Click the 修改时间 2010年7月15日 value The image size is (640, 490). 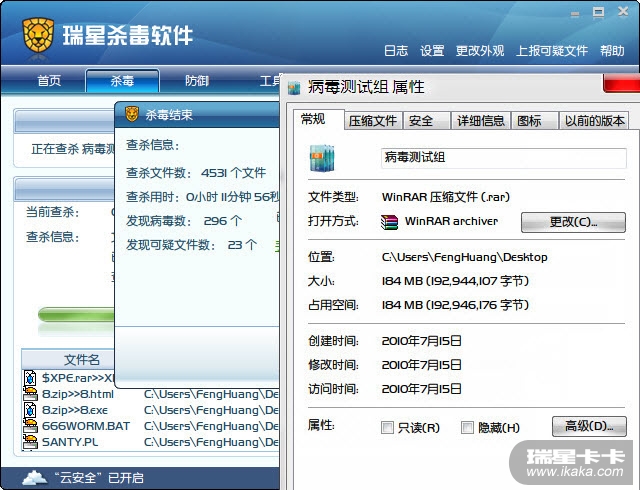pyautogui.click(x=422, y=365)
